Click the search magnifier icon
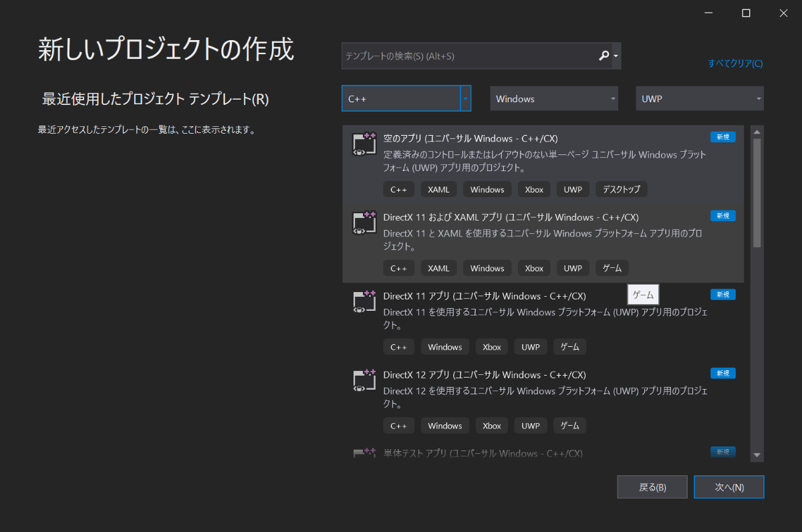The width and height of the screenshot is (802, 532). point(604,56)
